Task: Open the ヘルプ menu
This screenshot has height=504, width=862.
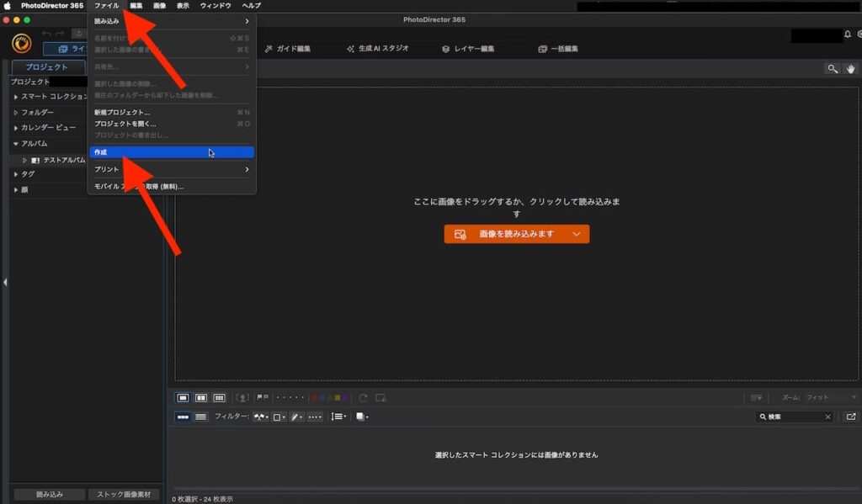Action: tap(252, 6)
